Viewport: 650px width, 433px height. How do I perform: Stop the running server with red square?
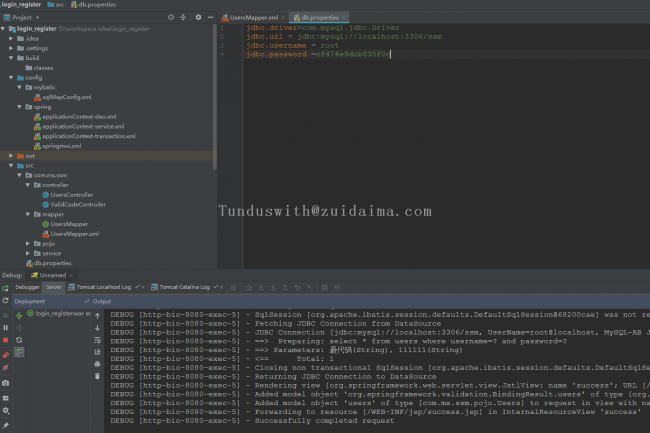click(x=6, y=340)
